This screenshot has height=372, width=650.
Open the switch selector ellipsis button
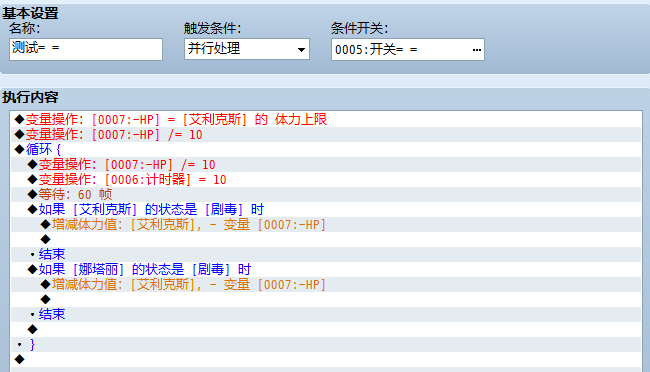477,50
